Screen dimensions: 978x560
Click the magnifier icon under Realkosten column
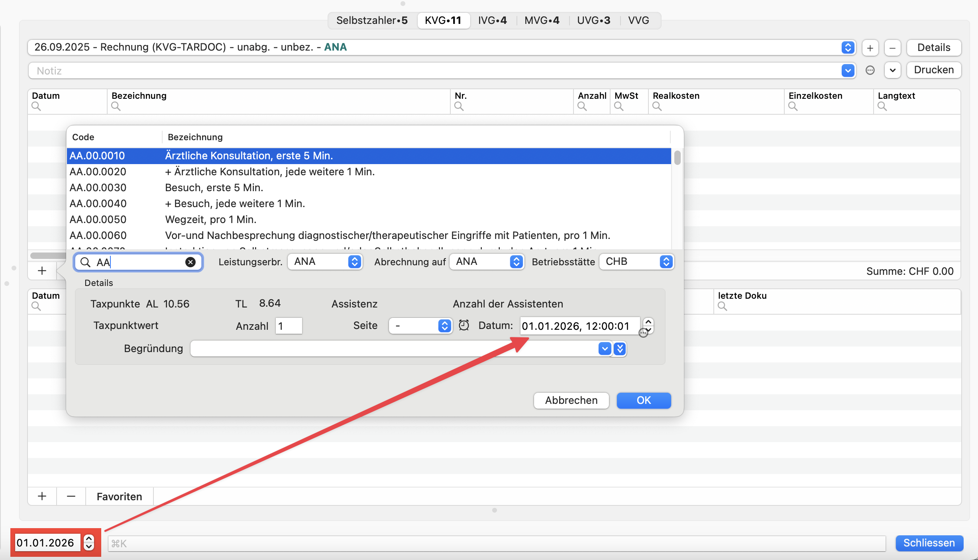click(657, 106)
